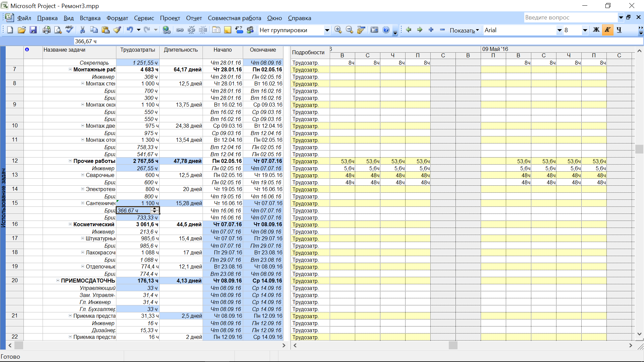Image resolution: width=644 pixels, height=362 pixels.
Task: Click the Format Painter brush icon
Action: click(x=117, y=30)
